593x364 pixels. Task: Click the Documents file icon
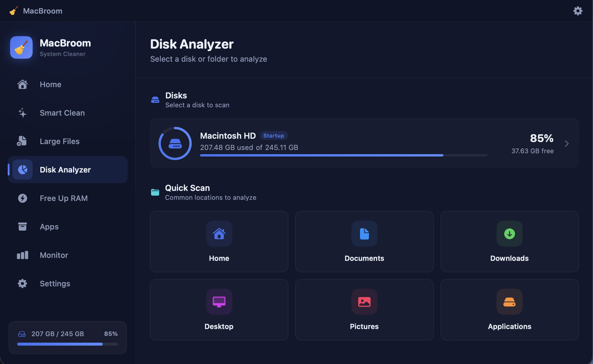pyautogui.click(x=364, y=234)
